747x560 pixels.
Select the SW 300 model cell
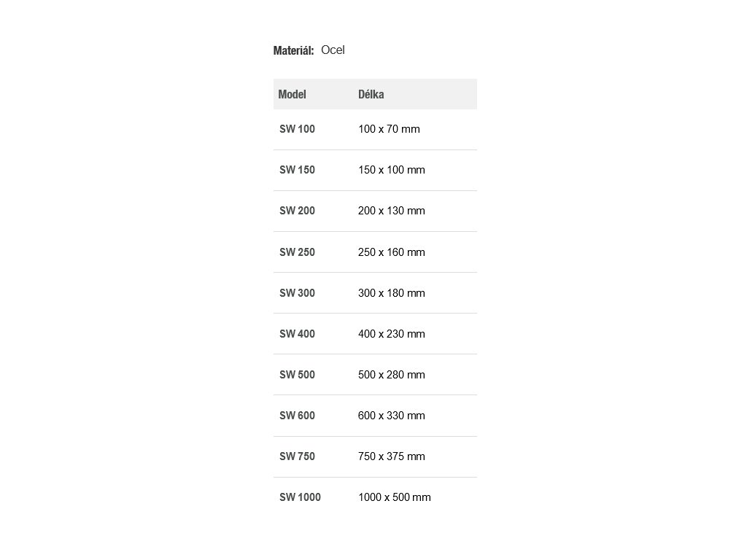click(298, 293)
